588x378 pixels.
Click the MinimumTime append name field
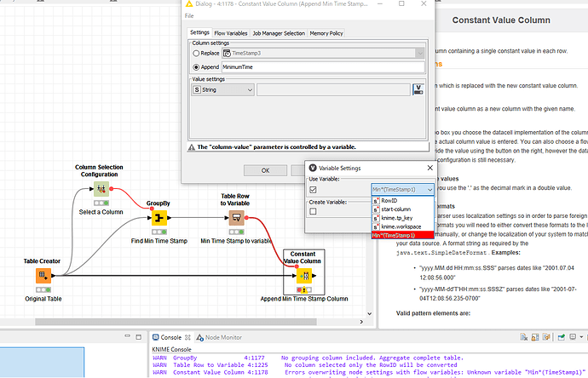pyautogui.click(x=323, y=67)
